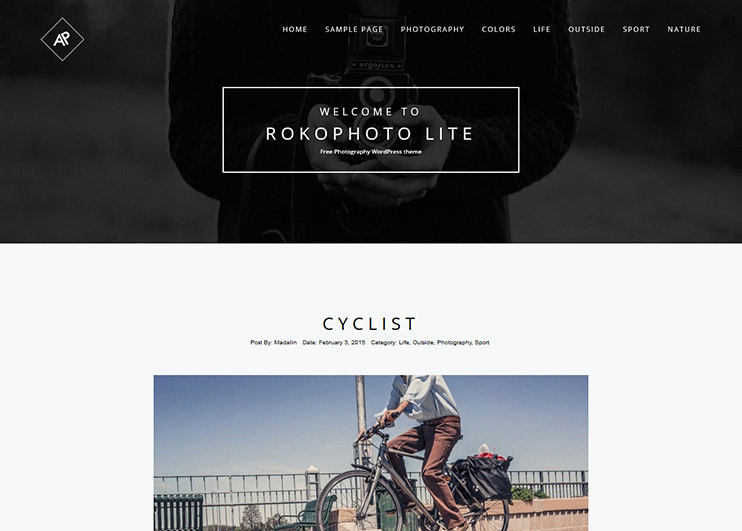Screen dimensions: 742x531
Task: Open the Colors navigation link
Action: 499,29
